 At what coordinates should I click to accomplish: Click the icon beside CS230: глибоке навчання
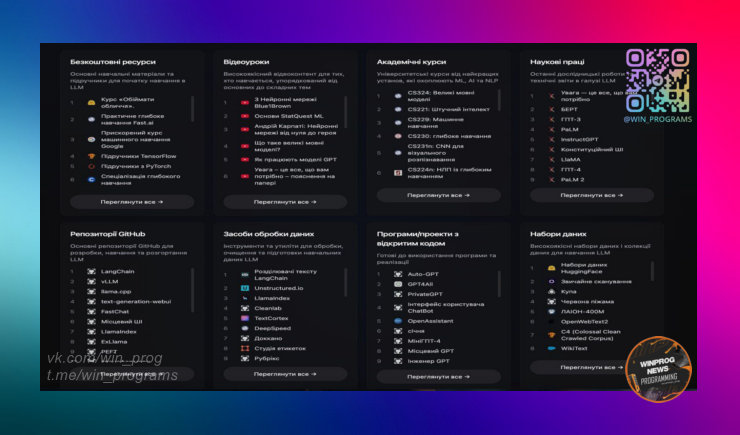398,136
